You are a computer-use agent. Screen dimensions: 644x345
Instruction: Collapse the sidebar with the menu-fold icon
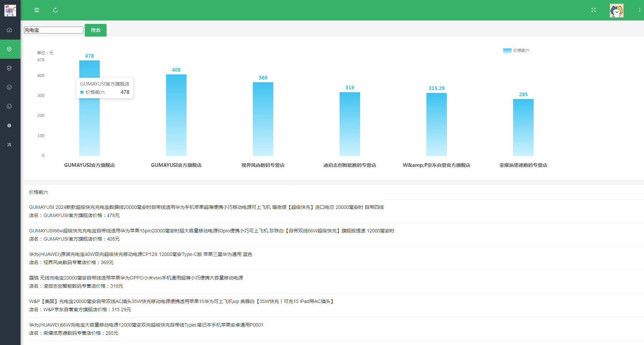pos(37,10)
